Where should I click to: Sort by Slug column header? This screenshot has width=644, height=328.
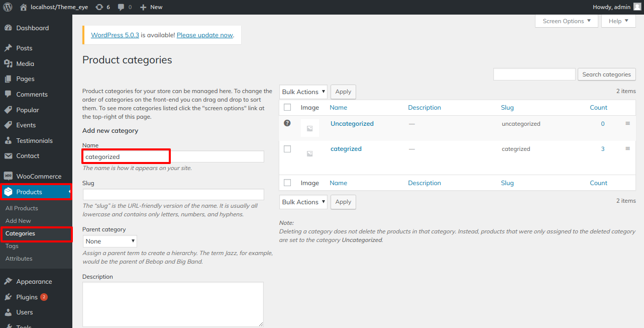point(507,108)
